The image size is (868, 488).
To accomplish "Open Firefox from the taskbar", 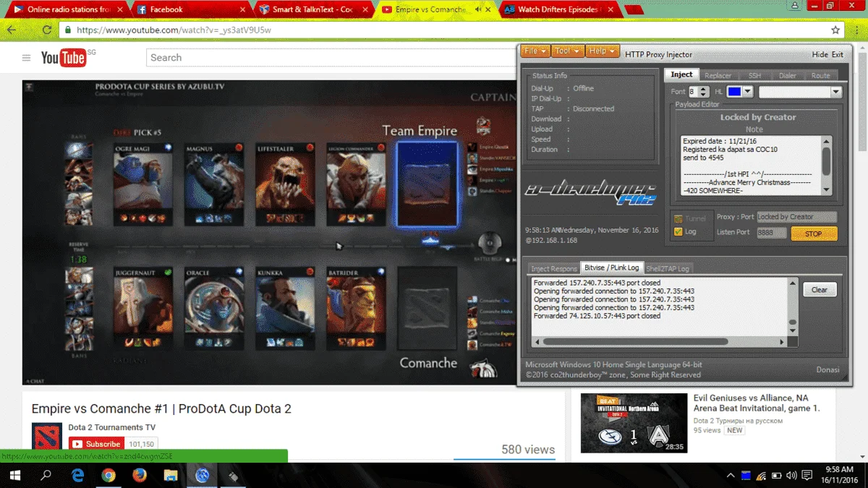I will coord(140,475).
